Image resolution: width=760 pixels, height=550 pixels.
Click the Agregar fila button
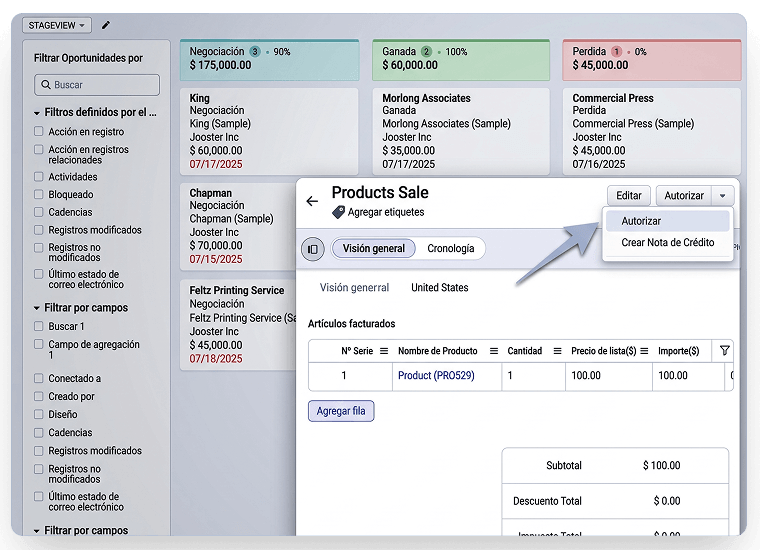click(x=341, y=411)
